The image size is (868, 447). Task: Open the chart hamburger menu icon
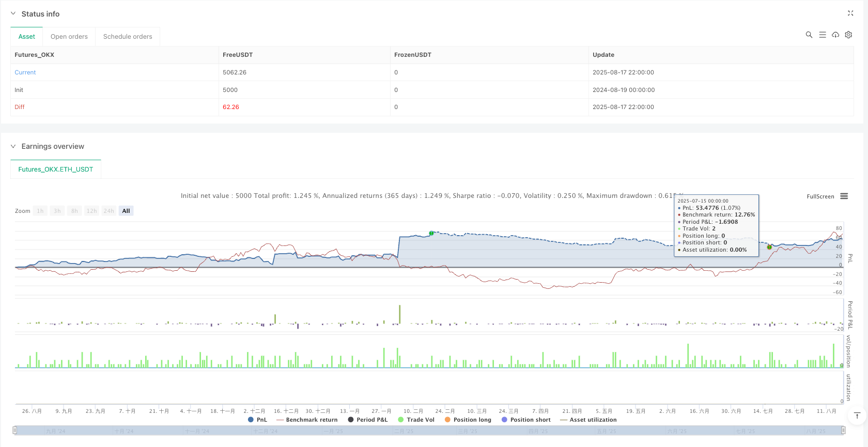tap(844, 196)
